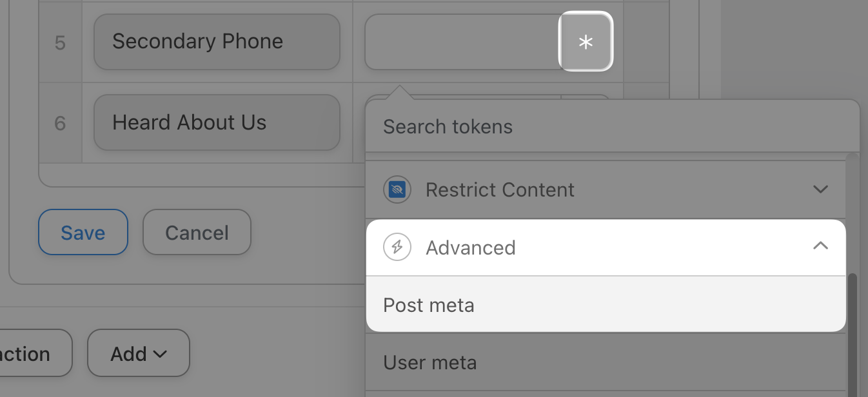This screenshot has width=868, height=397.
Task: Click the asterisk token button for Secondary Phone
Action: coord(585,42)
